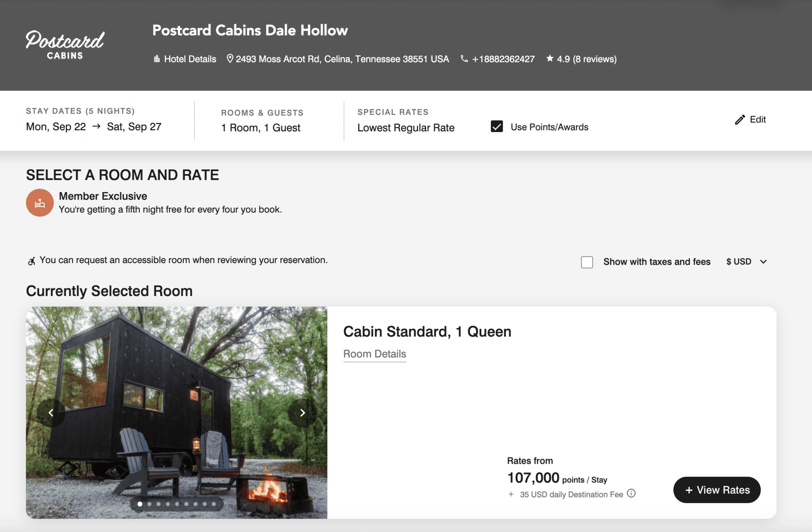The width and height of the screenshot is (812, 532).
Task: Uncheck the Use Points/Awards checkbox
Action: click(496, 127)
